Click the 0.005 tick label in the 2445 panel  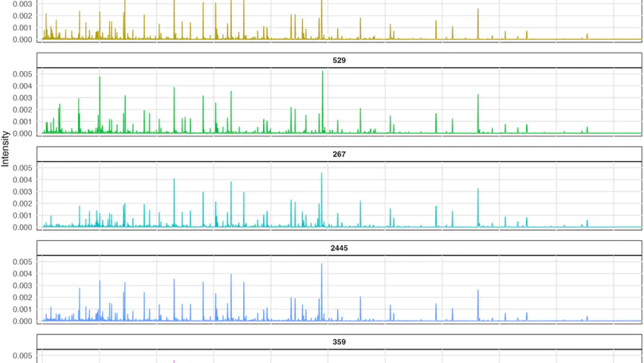(22, 262)
